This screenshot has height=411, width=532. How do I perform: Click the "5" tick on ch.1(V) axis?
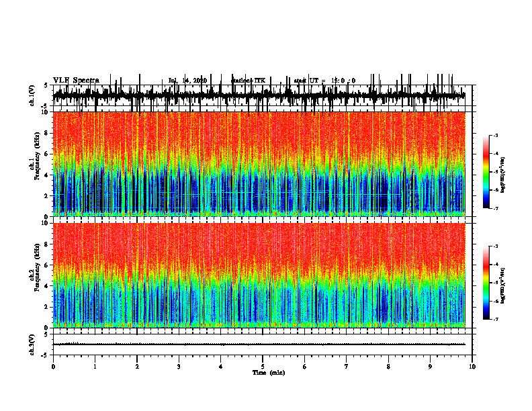coord(46,85)
